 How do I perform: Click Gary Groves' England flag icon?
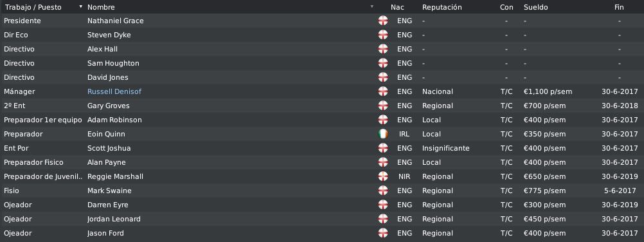[383, 106]
